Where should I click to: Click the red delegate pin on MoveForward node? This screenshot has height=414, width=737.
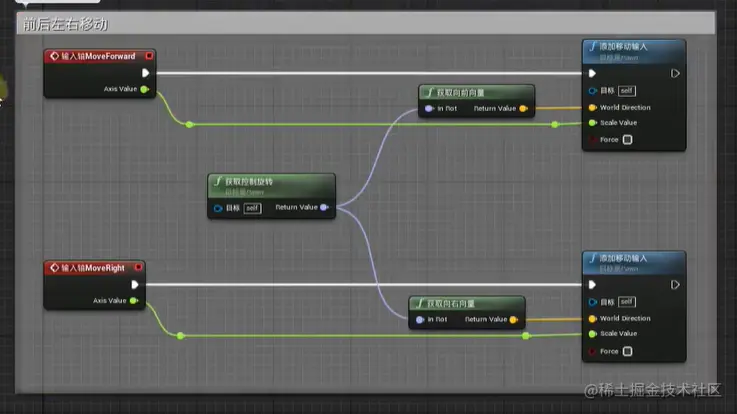tap(149, 56)
